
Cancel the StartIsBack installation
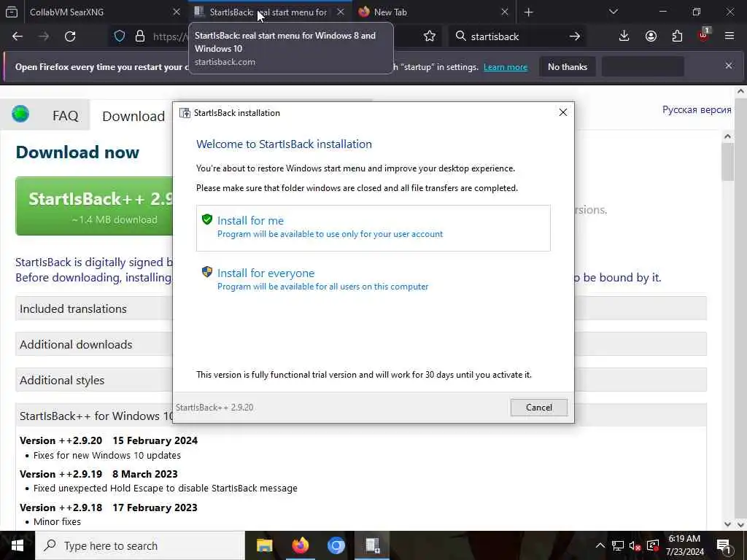pos(539,407)
